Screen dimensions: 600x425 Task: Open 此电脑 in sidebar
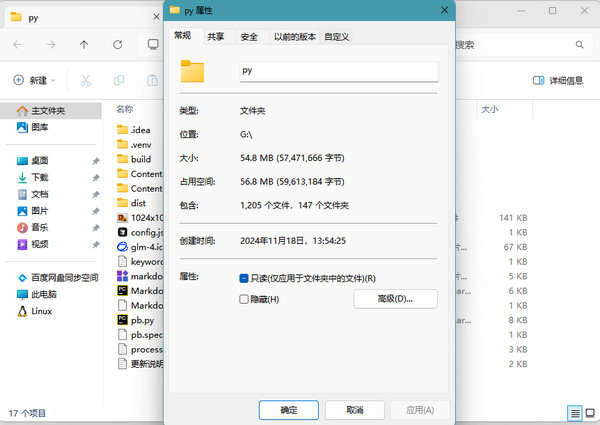[x=37, y=294]
